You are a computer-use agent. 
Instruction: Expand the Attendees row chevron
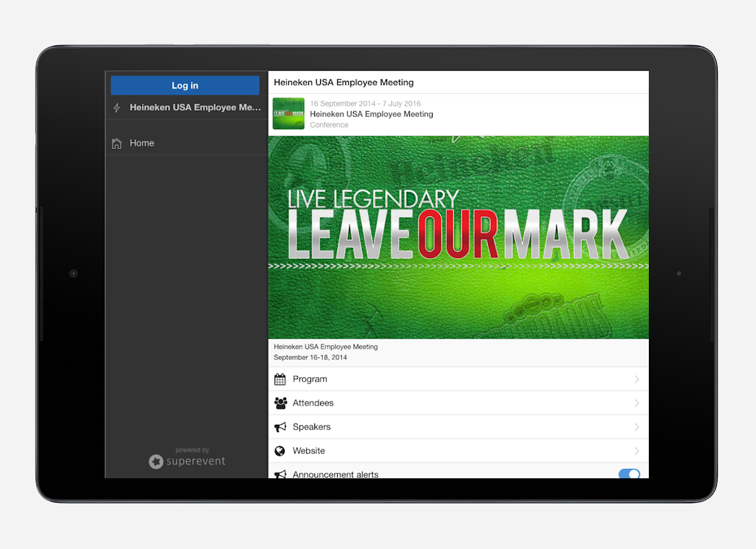point(637,403)
